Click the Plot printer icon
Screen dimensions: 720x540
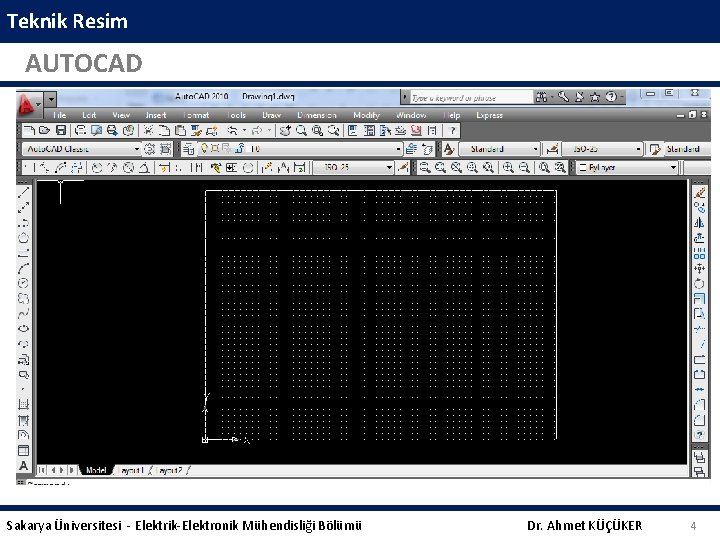tap(80, 131)
